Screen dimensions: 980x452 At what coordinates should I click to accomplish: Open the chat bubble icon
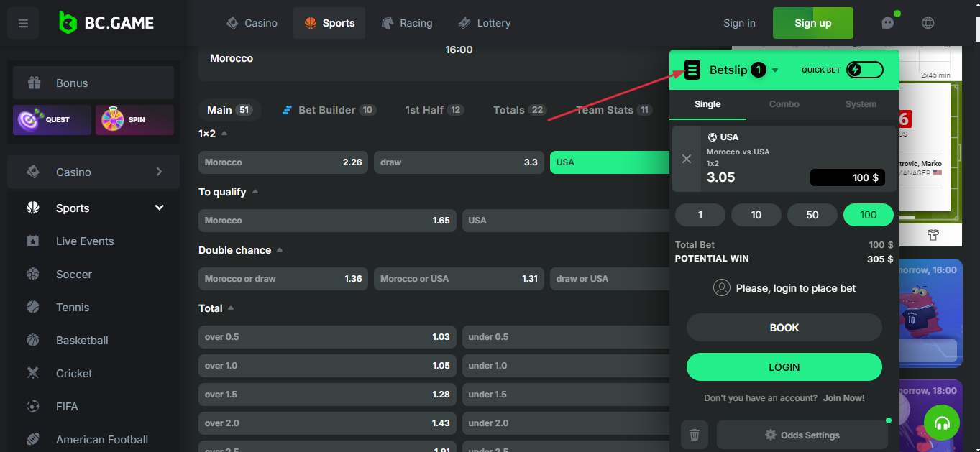(888, 23)
